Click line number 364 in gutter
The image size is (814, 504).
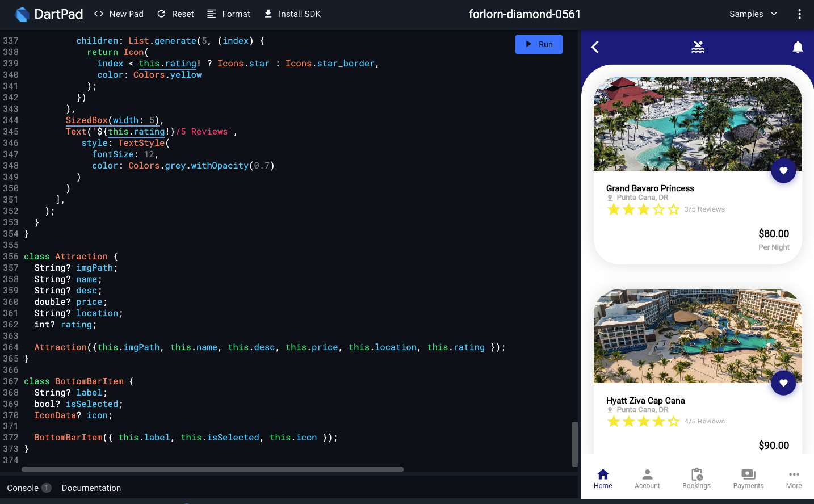point(11,347)
